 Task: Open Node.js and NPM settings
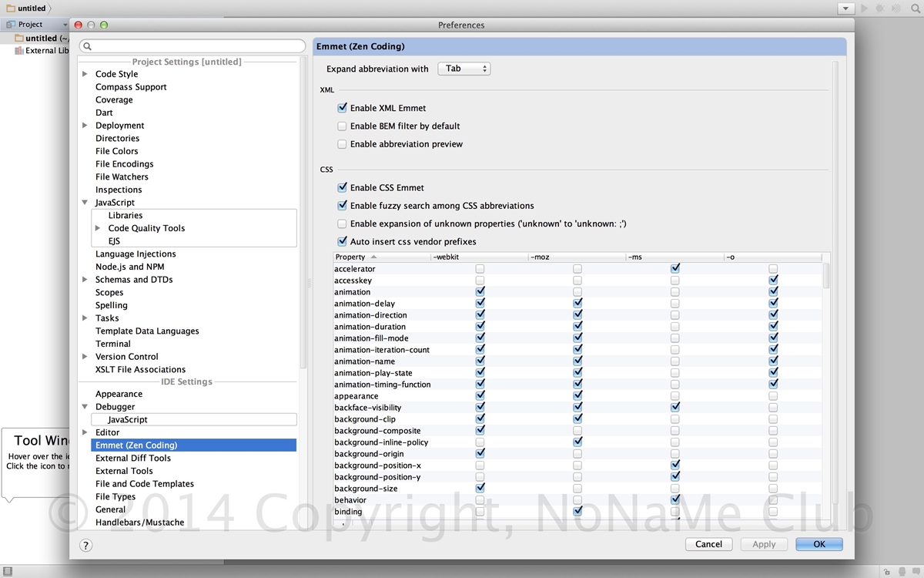(x=129, y=267)
